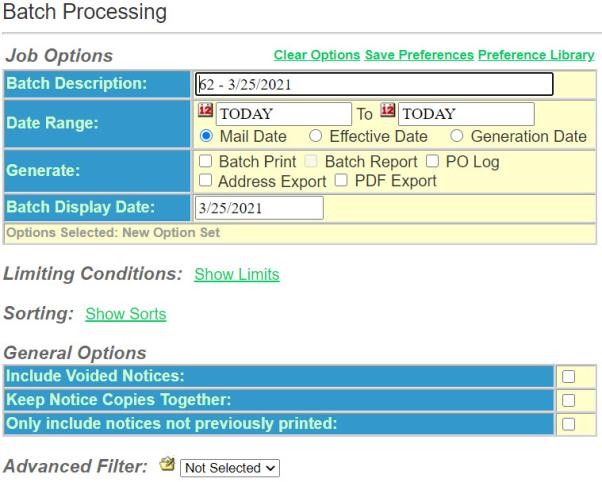This screenshot has width=602, height=482.
Task: Select the Effective Date radio button
Action: tap(315, 137)
